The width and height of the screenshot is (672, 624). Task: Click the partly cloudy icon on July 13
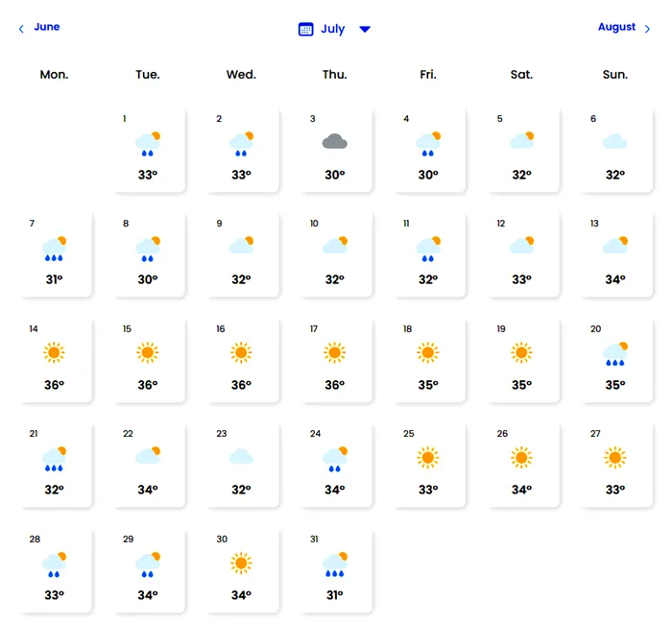point(615,247)
